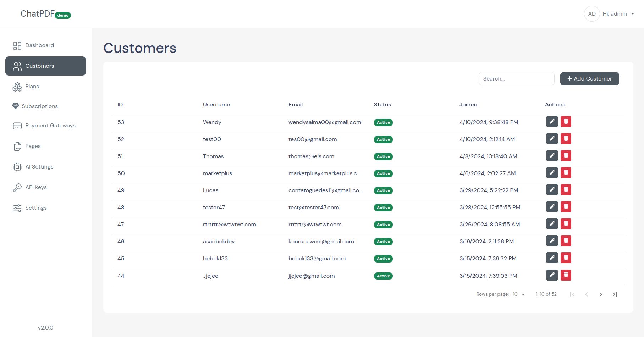The image size is (644, 337).
Task: Delete customer bebek133 with trash icon
Action: tap(566, 258)
